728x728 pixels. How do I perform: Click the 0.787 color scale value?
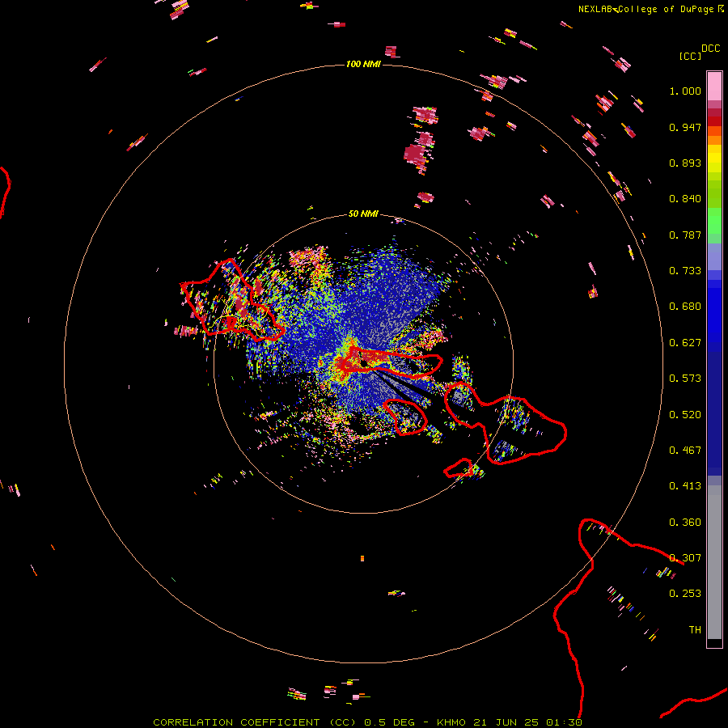[685, 235]
